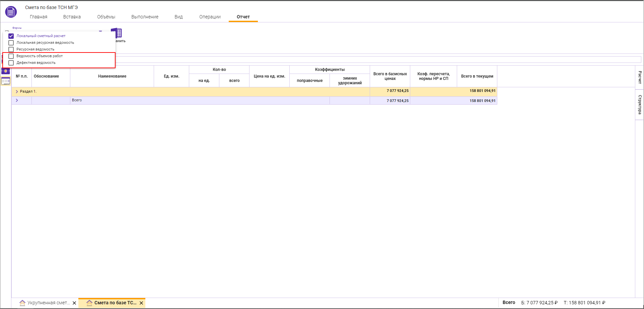Viewport: 644px width, 309px height.
Task: Switch to the Операции ribbon tab
Action: pos(210,17)
